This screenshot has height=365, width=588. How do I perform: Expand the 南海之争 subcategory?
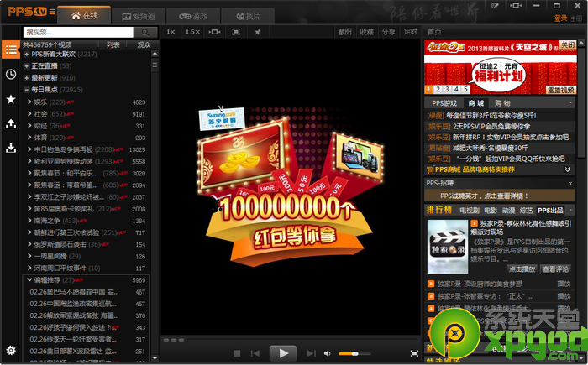pos(29,221)
